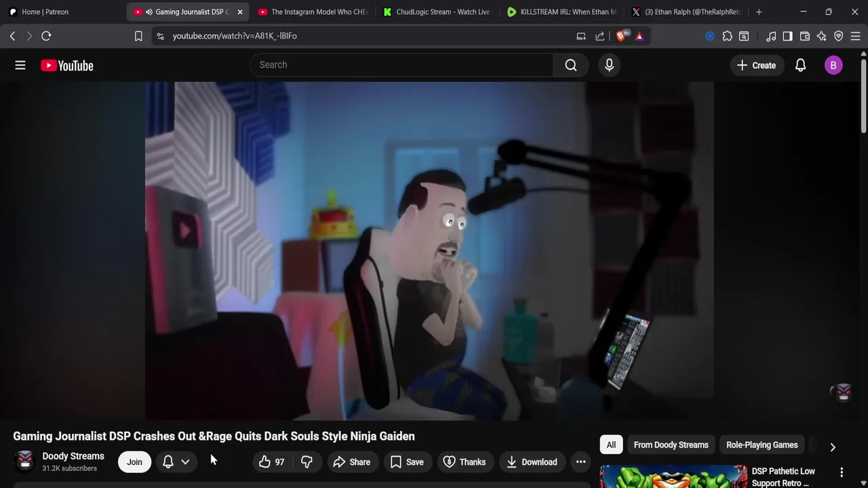Viewport: 868px width, 488px height.
Task: Select Role-Playing Games filter chip
Action: click(x=762, y=445)
